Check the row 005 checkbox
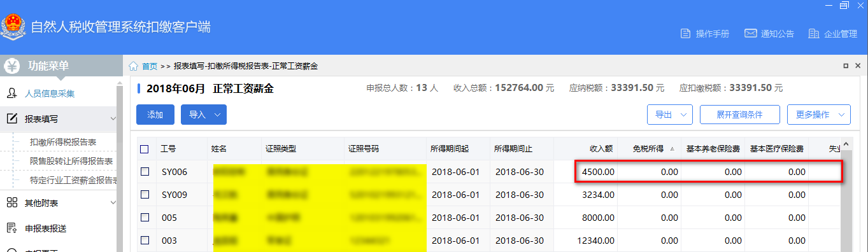 point(145,218)
